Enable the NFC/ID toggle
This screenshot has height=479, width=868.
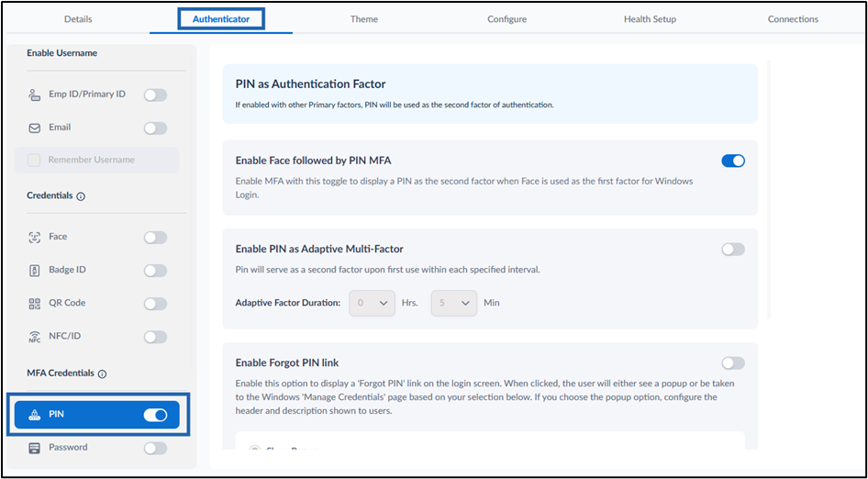[156, 338]
